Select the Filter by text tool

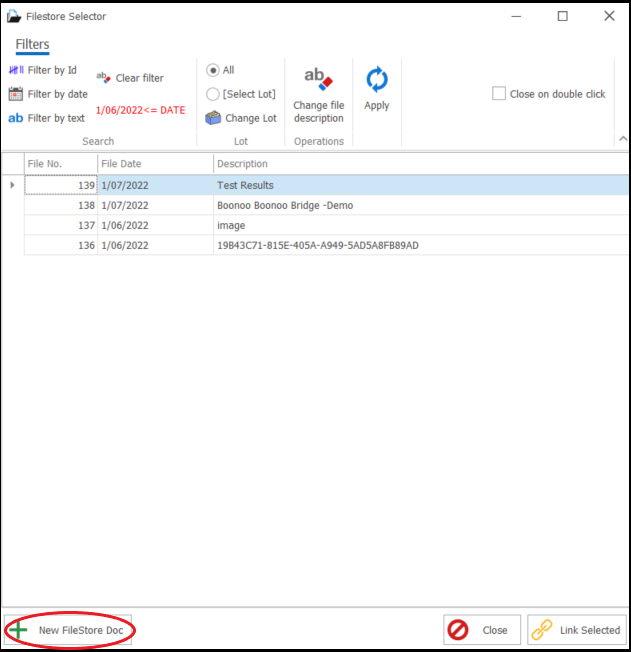tap(16, 118)
